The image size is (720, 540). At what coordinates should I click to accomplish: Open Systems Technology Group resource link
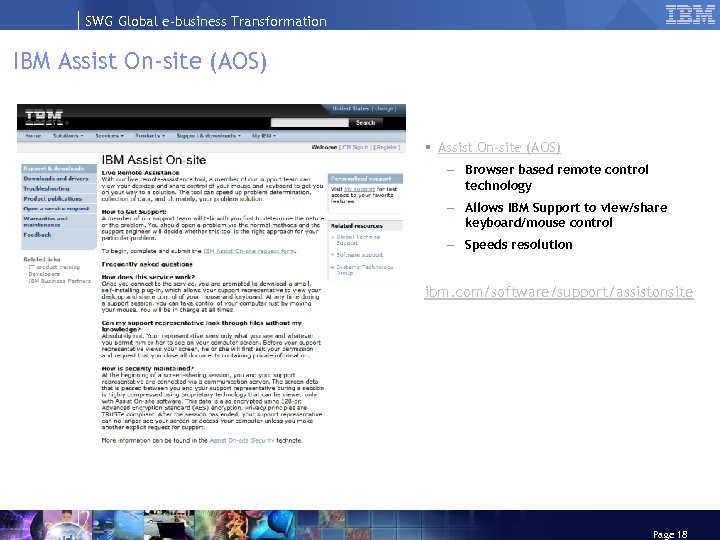click(x=365, y=270)
